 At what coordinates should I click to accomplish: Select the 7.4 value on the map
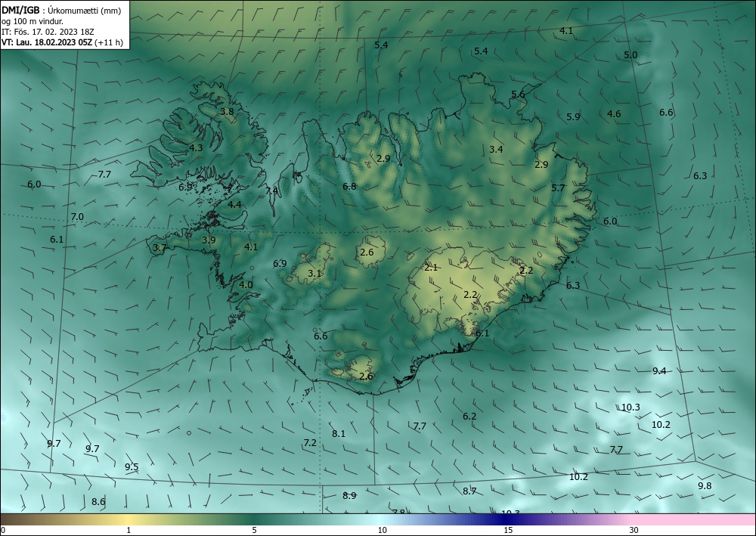tap(271, 191)
